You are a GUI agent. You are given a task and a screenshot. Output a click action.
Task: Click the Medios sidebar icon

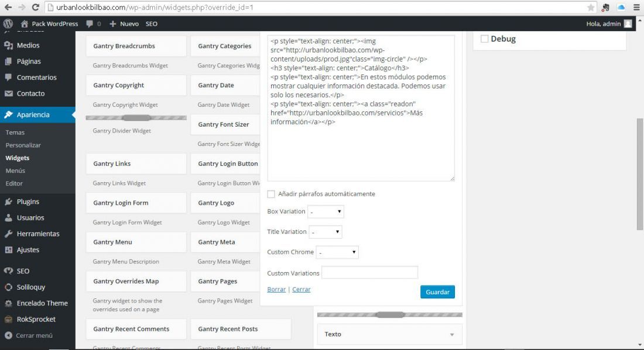click(8, 45)
